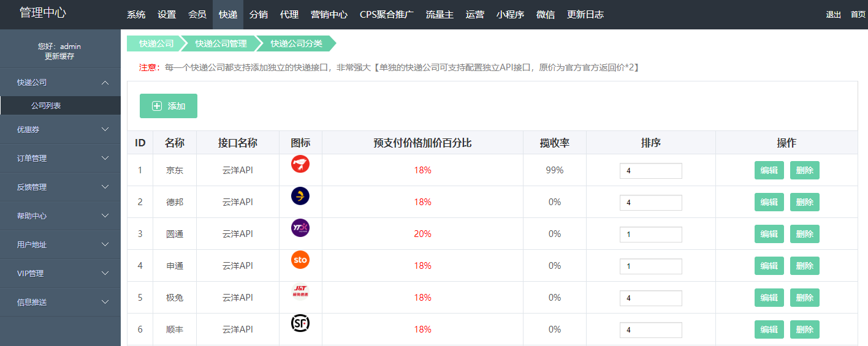Select 公司列表 in the sidebar
The width and height of the screenshot is (868, 346).
46,105
